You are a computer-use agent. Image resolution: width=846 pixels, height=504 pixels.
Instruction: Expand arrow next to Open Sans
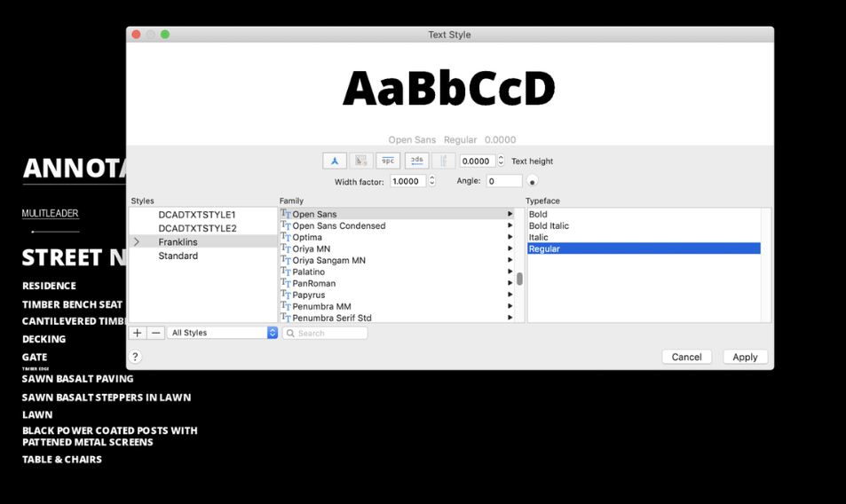[x=510, y=214]
